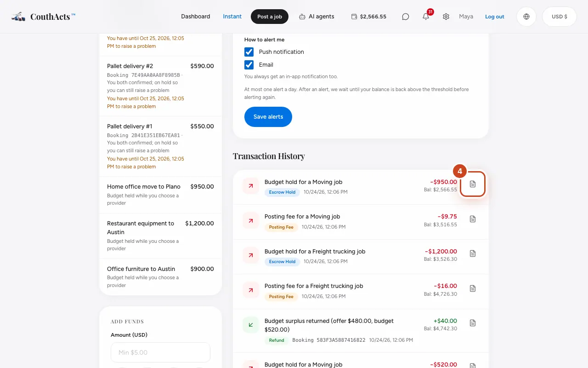Open the chat messages icon
Viewport: 588px width, 368px height.
(x=406, y=17)
